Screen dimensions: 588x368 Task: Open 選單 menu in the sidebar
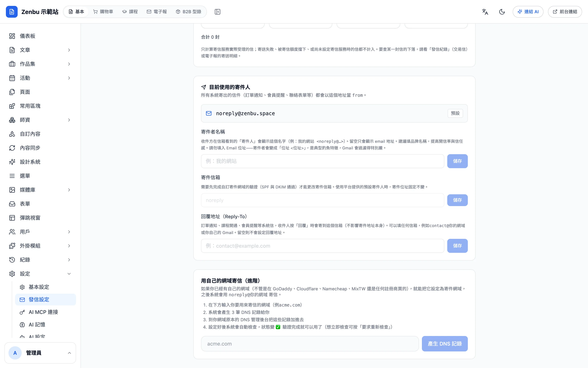tap(40, 176)
